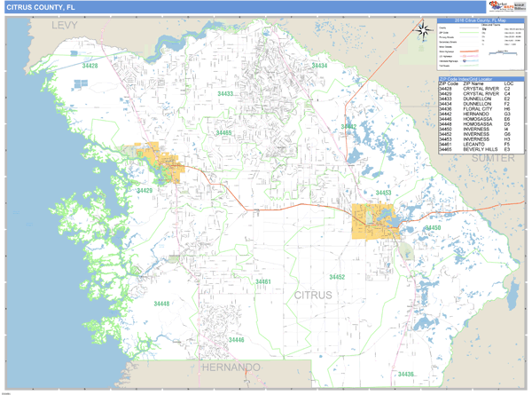The image size is (532, 395).
Task: Click the LOC column header
Action: [509, 83]
